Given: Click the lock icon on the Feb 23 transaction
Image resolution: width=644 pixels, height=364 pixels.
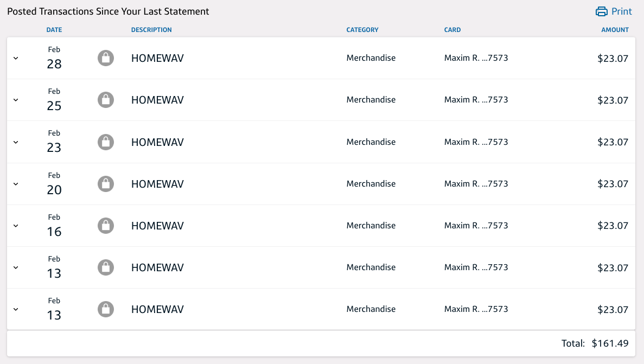Looking at the screenshot, I should 106,142.
